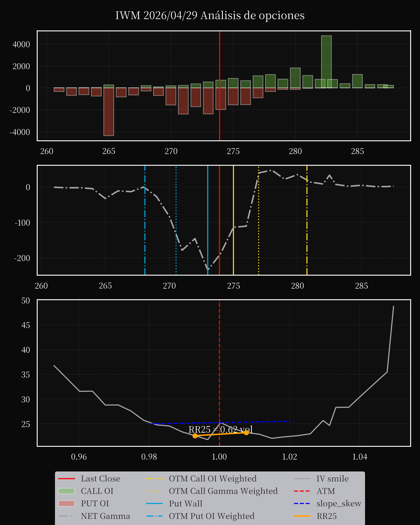Click the chart title IWM 2026/04/29 Análisis de opciones
The image size is (420, 525).
(210, 15)
